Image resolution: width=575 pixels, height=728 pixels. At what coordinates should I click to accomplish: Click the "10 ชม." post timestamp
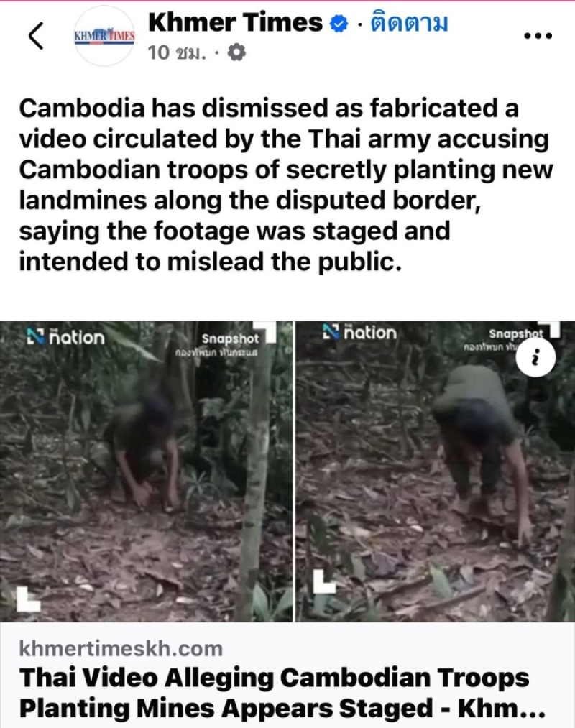[177, 53]
